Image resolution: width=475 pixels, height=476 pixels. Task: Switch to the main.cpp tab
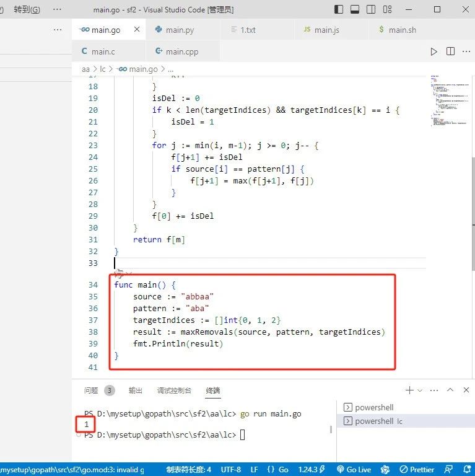pos(183,51)
